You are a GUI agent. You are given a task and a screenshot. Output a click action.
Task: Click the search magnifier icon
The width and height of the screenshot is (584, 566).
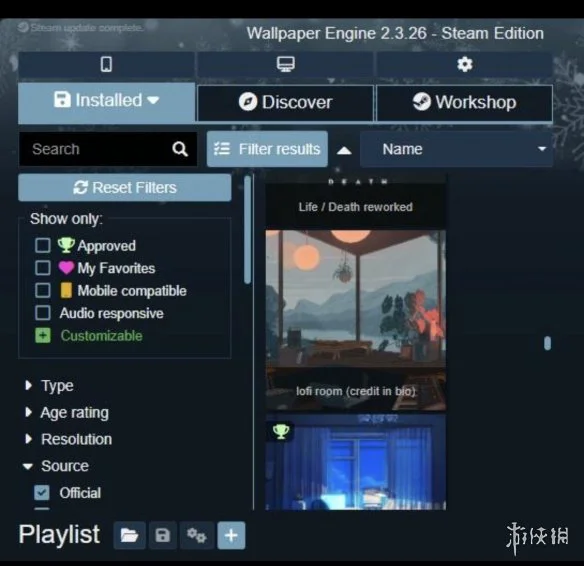coord(180,149)
